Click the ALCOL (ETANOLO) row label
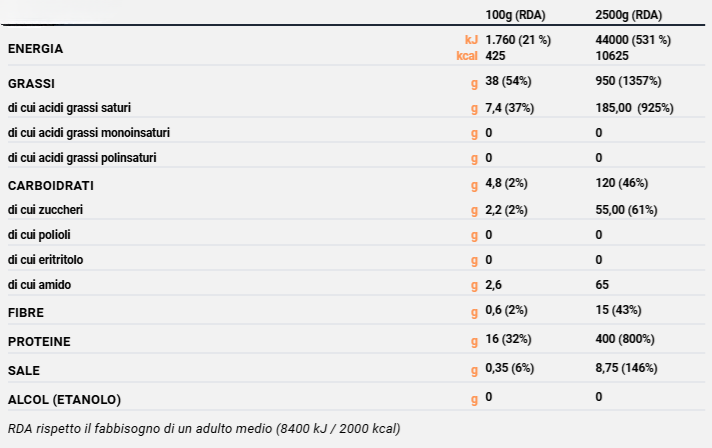 pos(64,399)
